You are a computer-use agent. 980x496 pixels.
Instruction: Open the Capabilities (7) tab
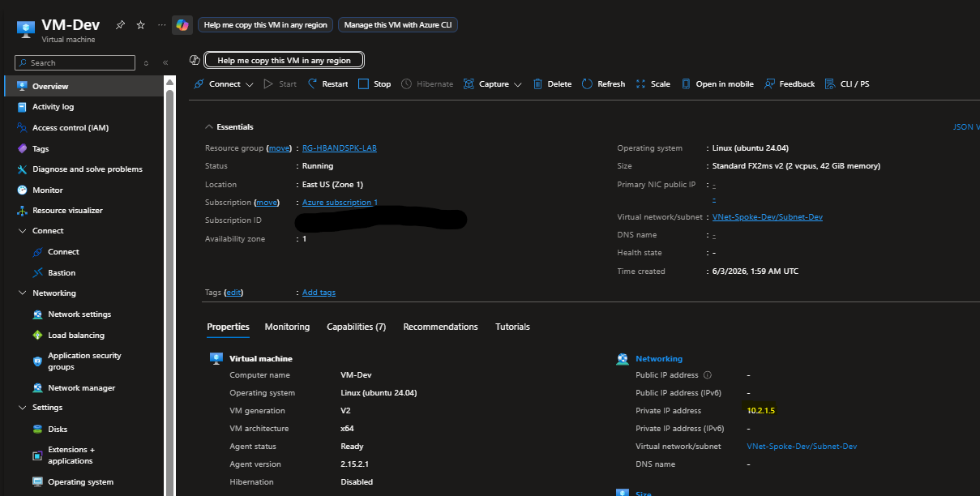[356, 327]
